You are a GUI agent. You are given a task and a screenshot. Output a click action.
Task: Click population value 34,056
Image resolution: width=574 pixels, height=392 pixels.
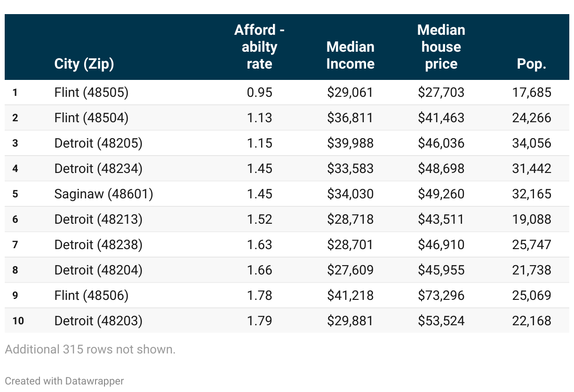point(531,143)
